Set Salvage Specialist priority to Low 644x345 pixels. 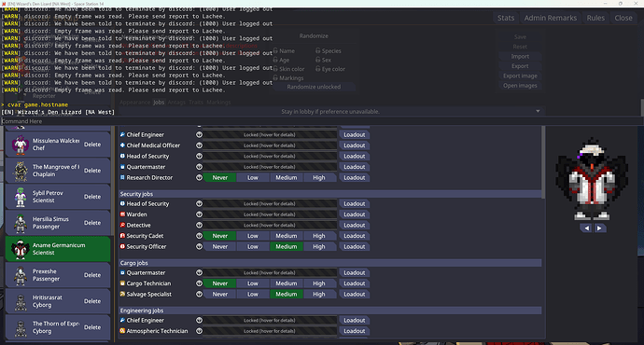coord(253,294)
